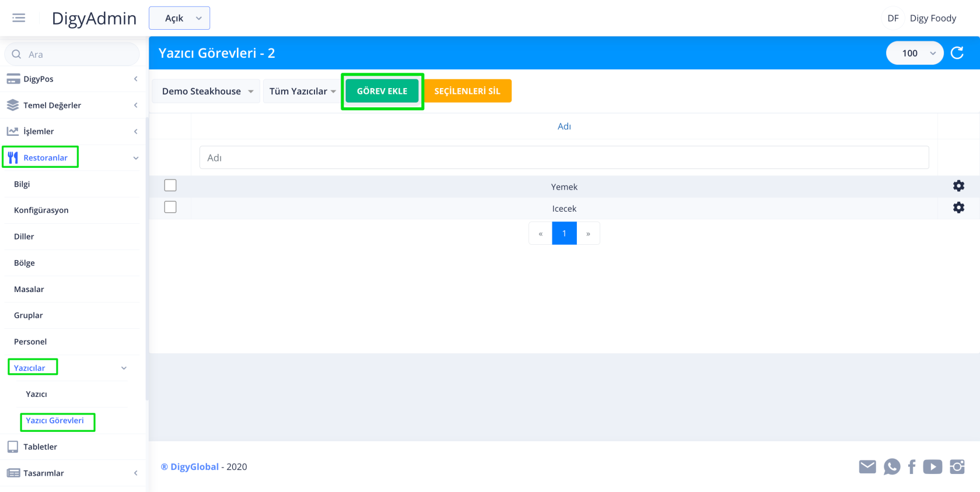Open settings gear for Icecek row
Viewport: 980px width, 492px height.
[x=958, y=208]
